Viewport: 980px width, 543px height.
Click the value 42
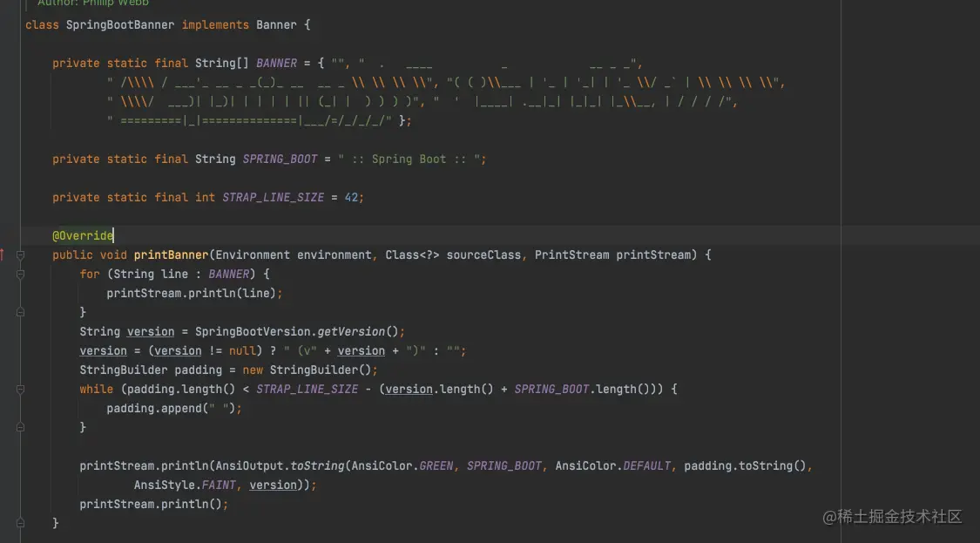(x=351, y=197)
